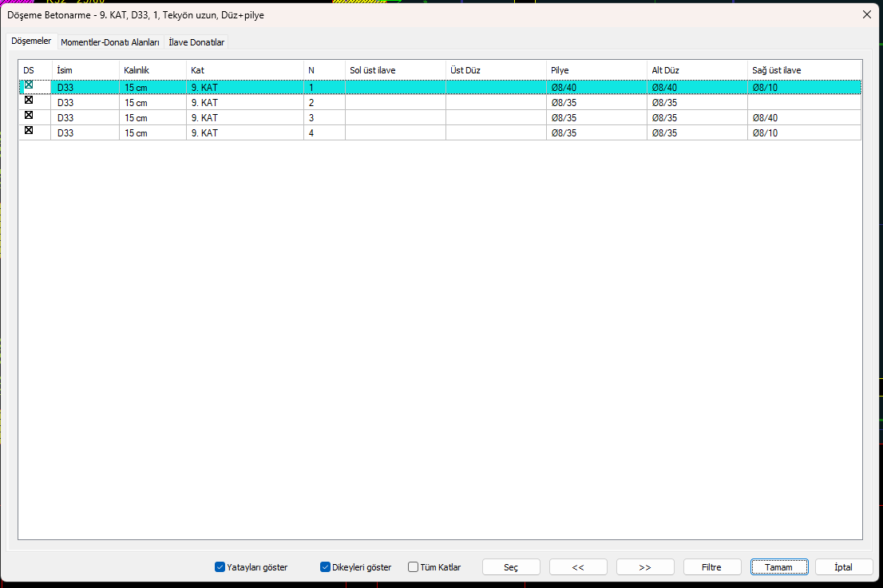The image size is (883, 588).
Task: Click the Kalınlık column header
Action: pos(152,70)
